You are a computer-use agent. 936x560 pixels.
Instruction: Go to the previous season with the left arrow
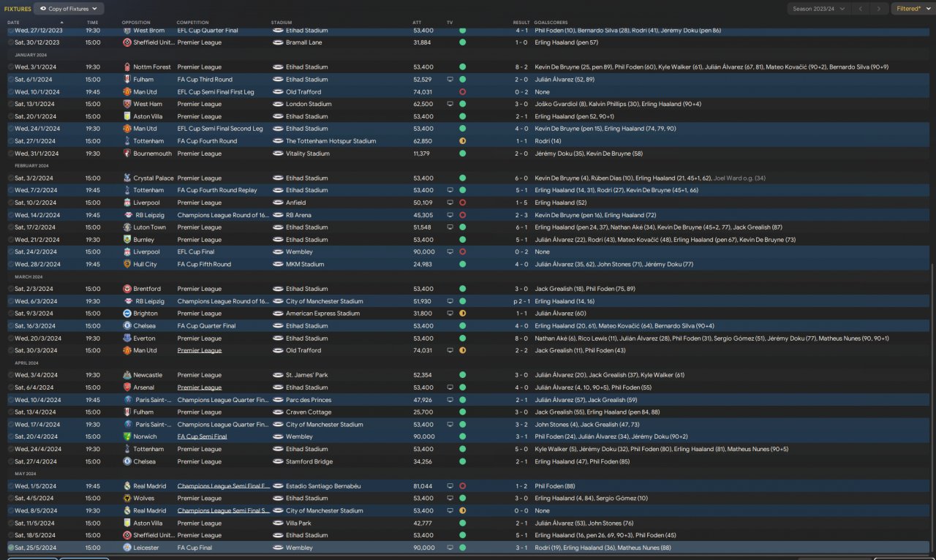[x=861, y=9]
